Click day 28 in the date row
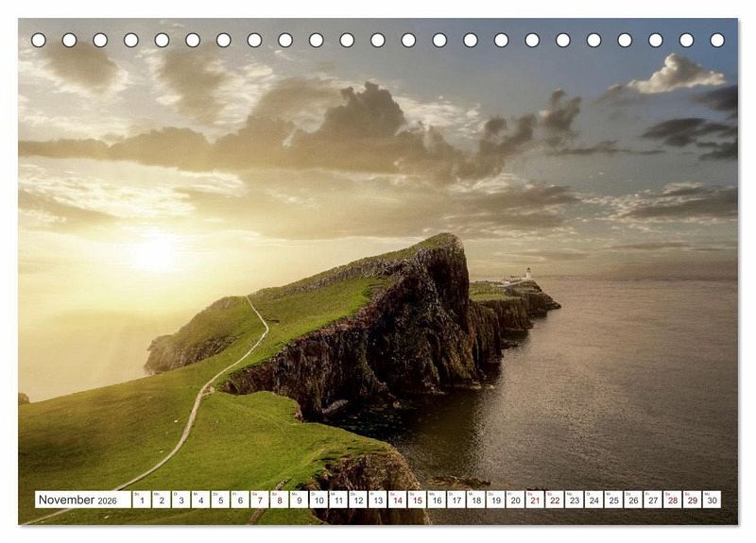 coord(672,501)
